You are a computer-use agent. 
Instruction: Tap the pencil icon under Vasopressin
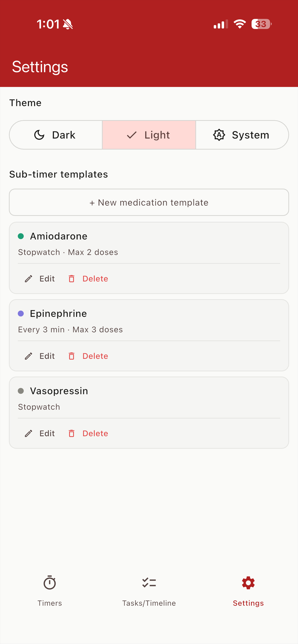(x=29, y=433)
